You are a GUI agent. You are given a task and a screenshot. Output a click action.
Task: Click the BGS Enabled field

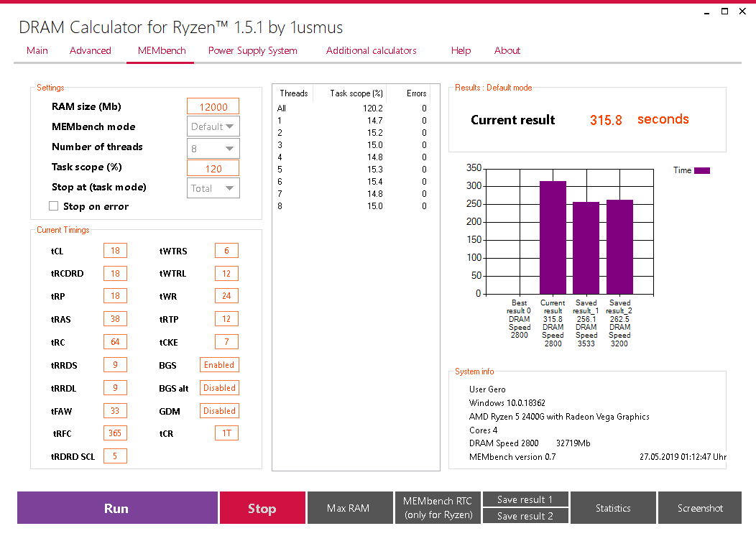coord(219,365)
